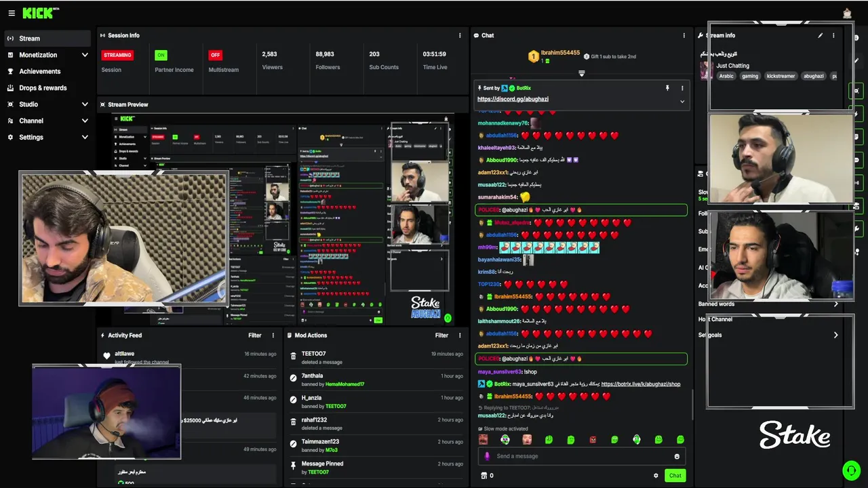Click the gift sub leaderboard arrow in chat
The height and width of the screenshot is (488, 868).
click(x=581, y=73)
